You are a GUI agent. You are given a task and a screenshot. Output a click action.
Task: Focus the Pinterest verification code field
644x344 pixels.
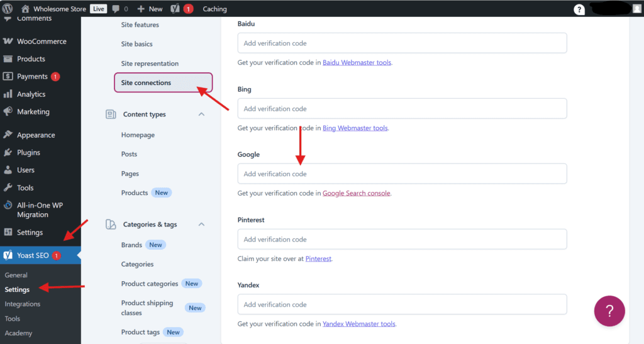402,239
